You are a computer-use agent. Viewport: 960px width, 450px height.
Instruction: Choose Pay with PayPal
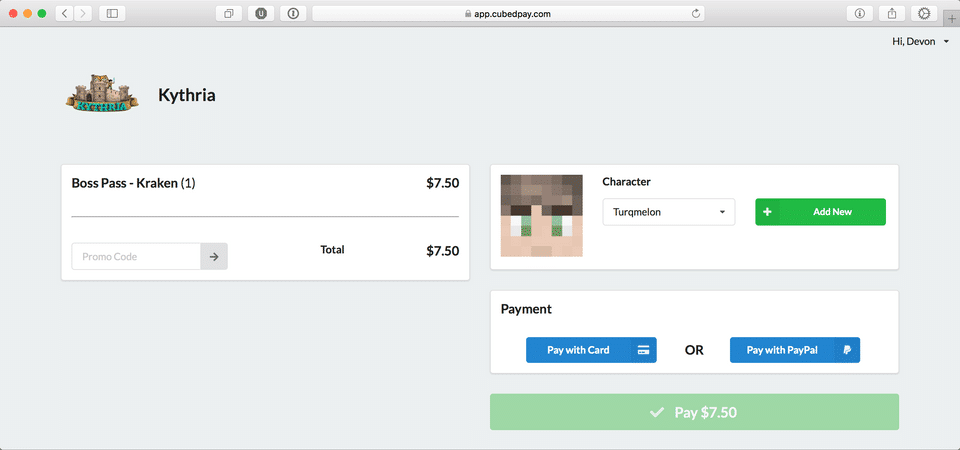[x=795, y=350]
